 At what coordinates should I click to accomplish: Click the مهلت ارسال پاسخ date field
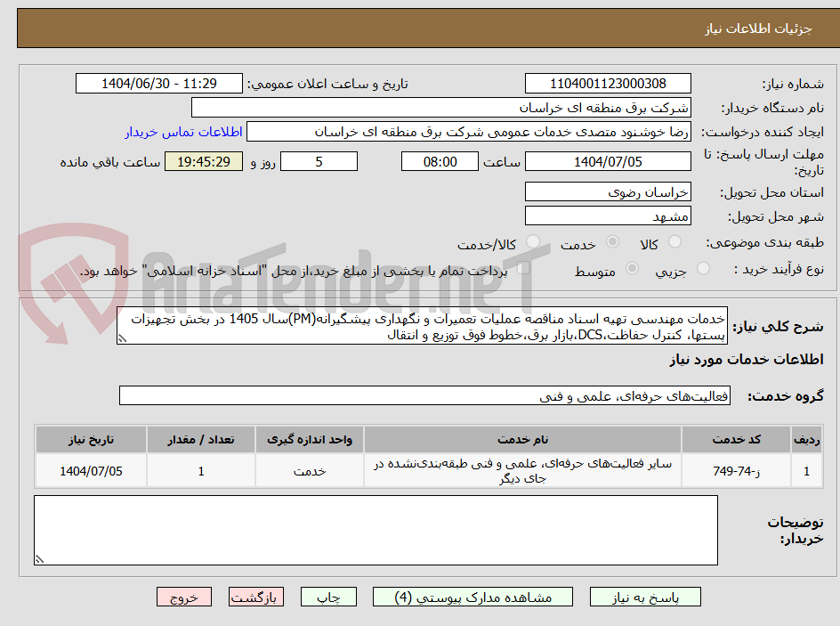point(610,161)
